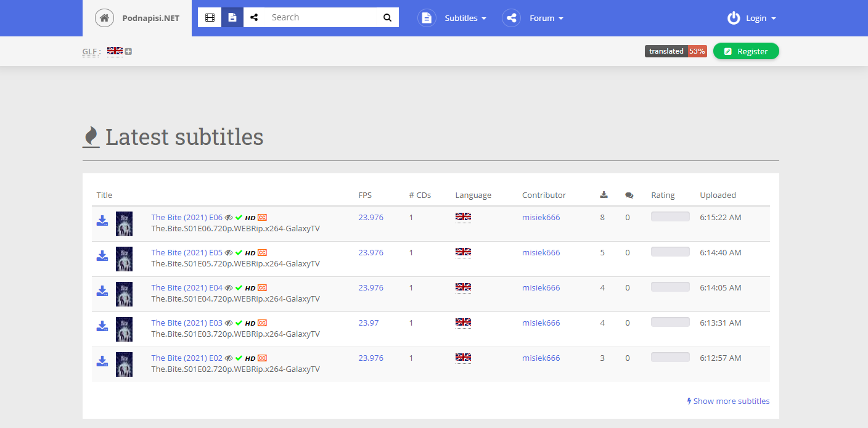Click the magnifier icon to search
The height and width of the screenshot is (428, 868).
[387, 17]
